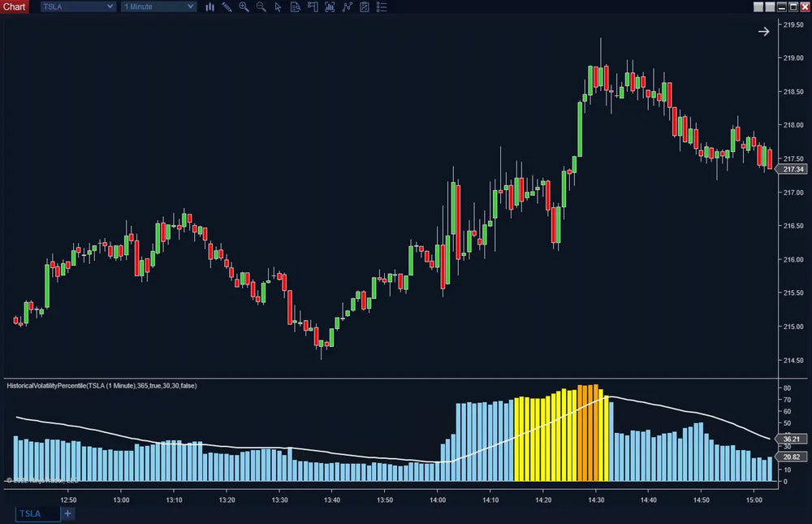Click the HistoricalVolatilityPercentile indicator label
812x524 pixels.
point(101,386)
